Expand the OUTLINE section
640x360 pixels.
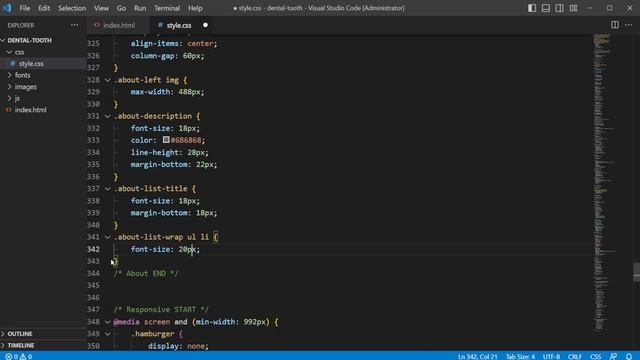point(20,333)
